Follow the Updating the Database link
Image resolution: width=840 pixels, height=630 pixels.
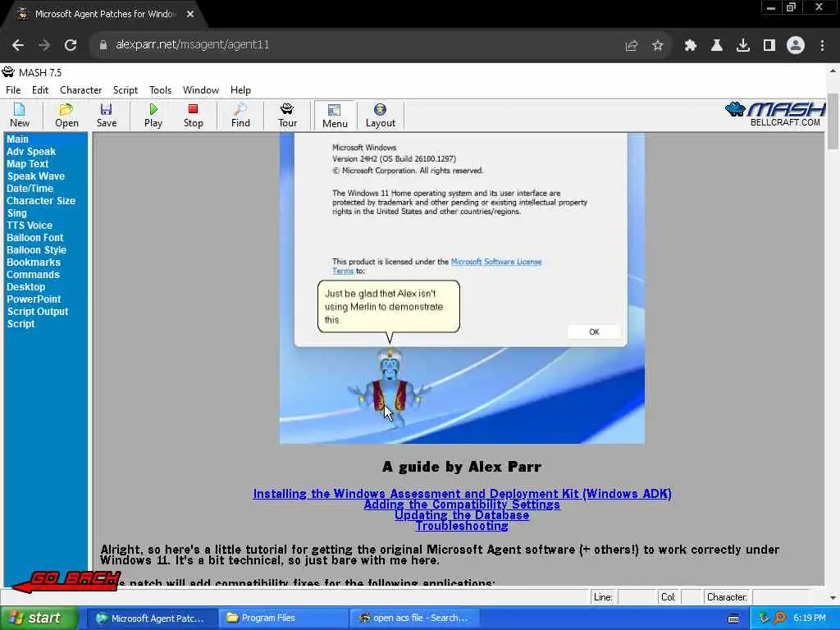tap(462, 515)
